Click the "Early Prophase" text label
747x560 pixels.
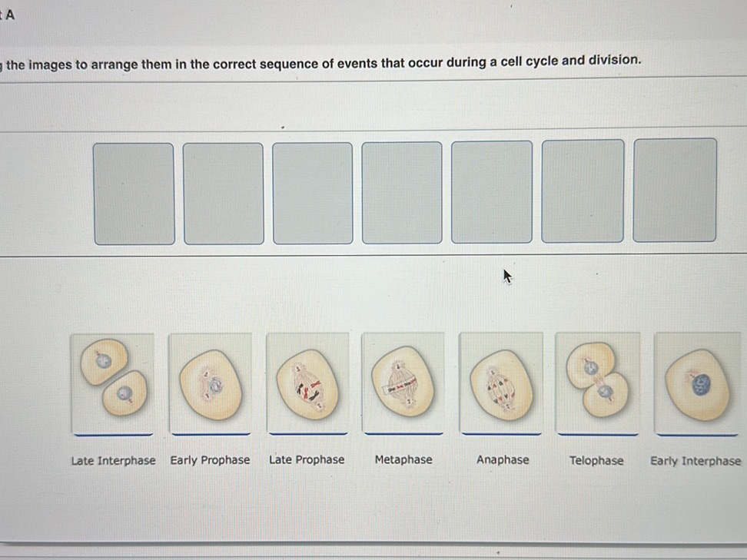(210, 460)
